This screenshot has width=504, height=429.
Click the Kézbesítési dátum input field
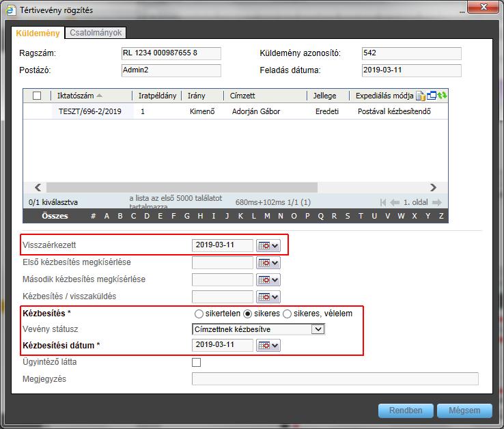[x=223, y=345]
